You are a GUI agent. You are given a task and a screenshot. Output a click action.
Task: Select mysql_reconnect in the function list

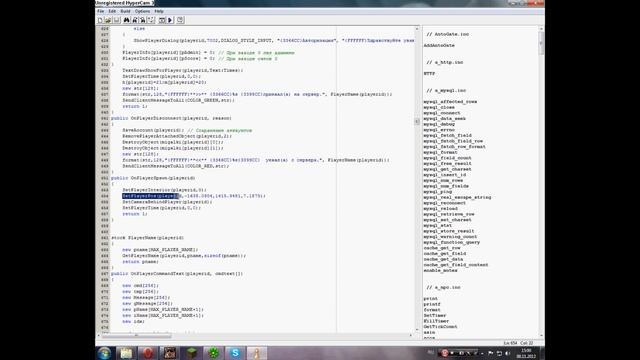tap(444, 203)
